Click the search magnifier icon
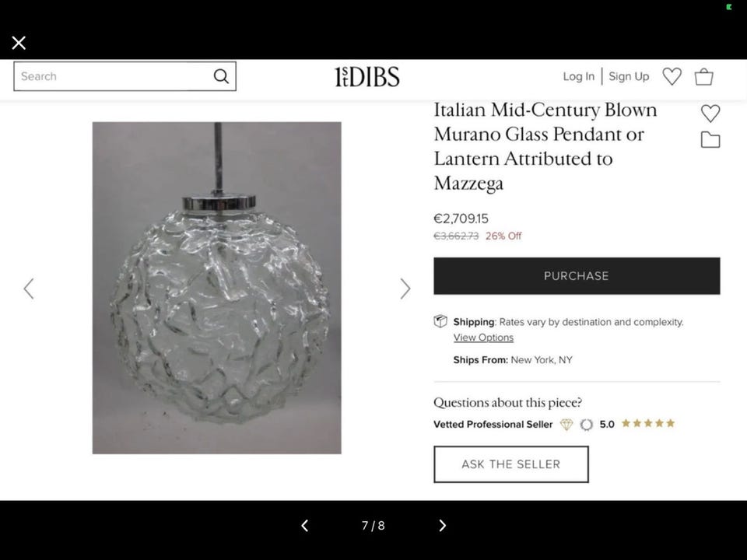 coord(221,76)
